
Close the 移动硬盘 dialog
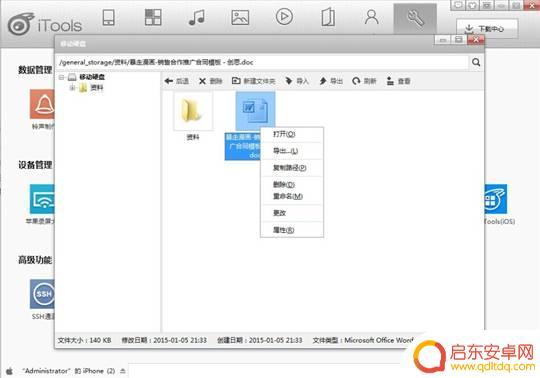(x=476, y=40)
